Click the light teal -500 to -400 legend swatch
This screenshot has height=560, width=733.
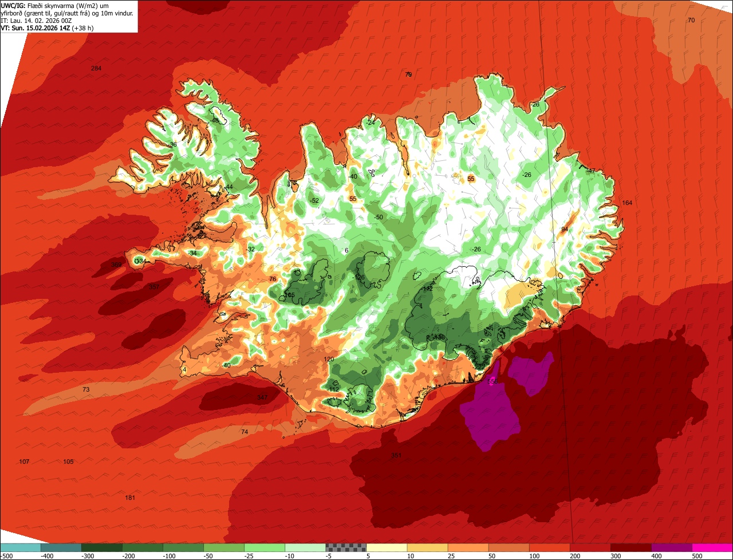[21, 547]
